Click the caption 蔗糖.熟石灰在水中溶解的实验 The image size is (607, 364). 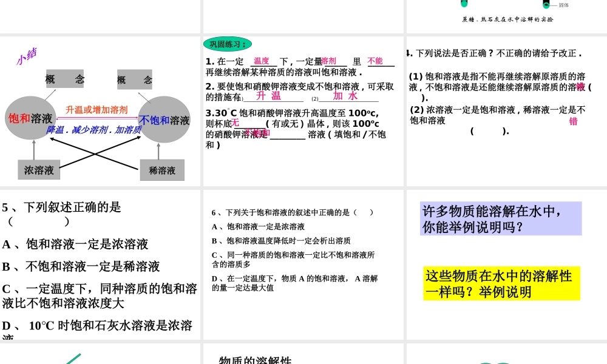pyautogui.click(x=507, y=19)
